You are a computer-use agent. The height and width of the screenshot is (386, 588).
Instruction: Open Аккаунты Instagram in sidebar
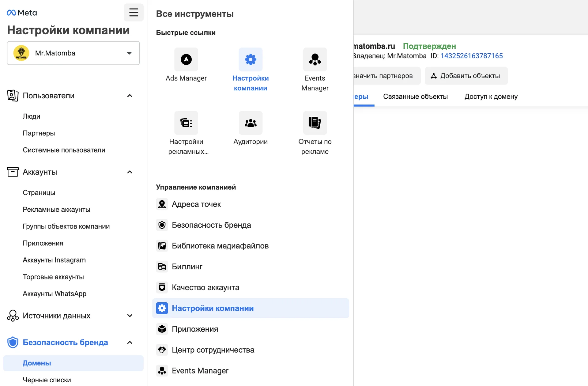pos(54,260)
